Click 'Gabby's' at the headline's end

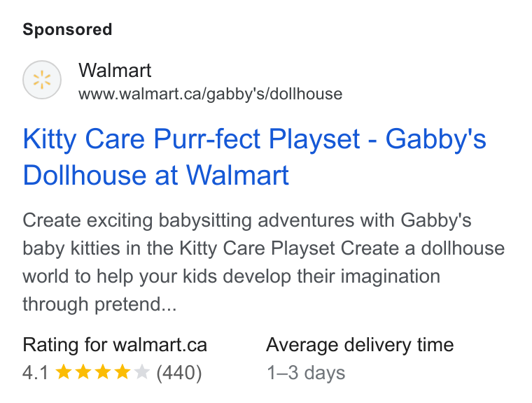coord(436,139)
